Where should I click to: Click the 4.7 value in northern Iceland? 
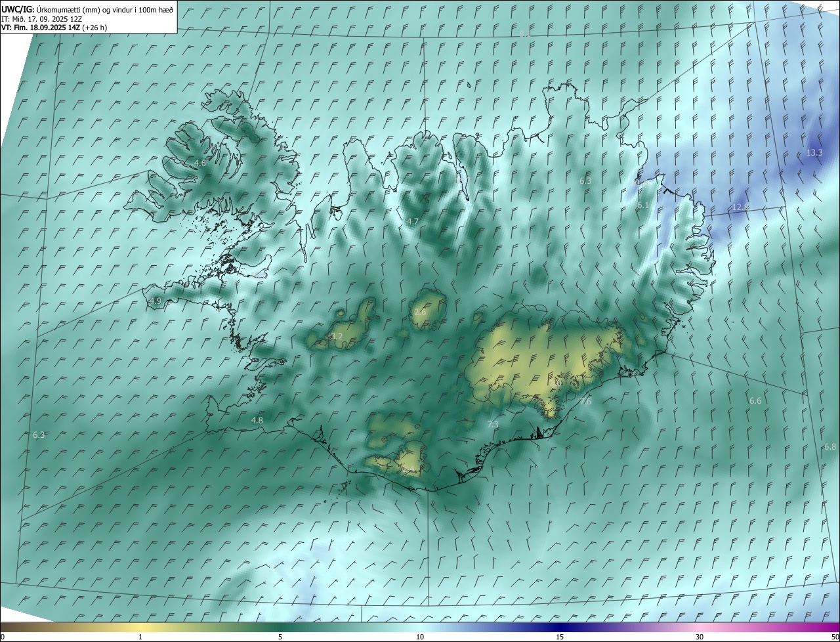tap(412, 222)
